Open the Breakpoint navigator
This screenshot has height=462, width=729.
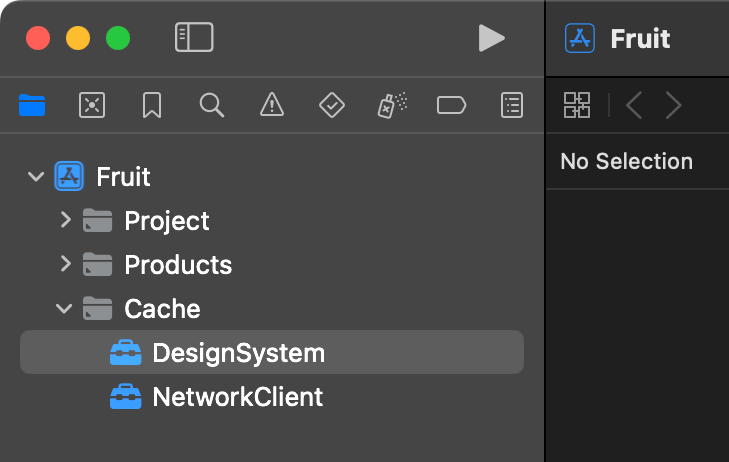451,105
